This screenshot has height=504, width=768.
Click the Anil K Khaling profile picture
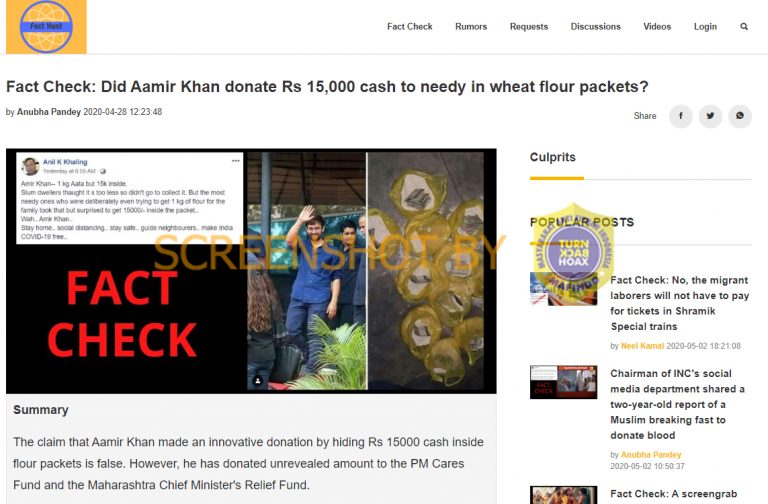(30, 166)
